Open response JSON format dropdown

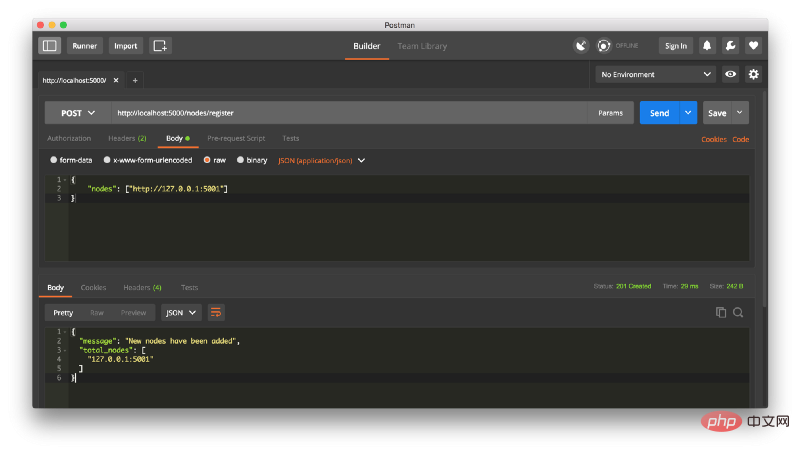point(181,312)
